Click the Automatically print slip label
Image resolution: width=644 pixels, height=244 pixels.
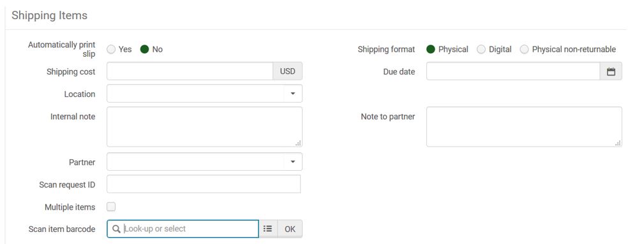pyautogui.click(x=62, y=49)
